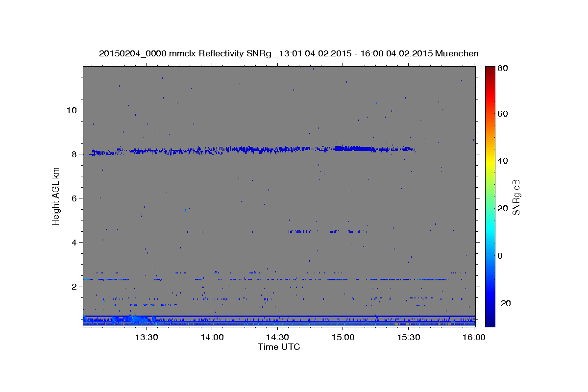This screenshot has width=588, height=392.
Task: Click the height axis label 8
Action: coord(73,154)
